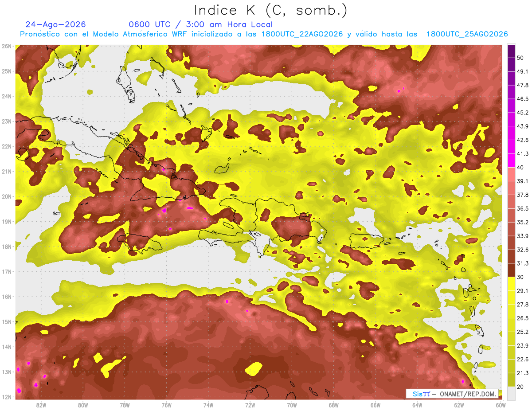Click the "72W" longitude label
Screen dimensions: 532x411
[250, 405]
